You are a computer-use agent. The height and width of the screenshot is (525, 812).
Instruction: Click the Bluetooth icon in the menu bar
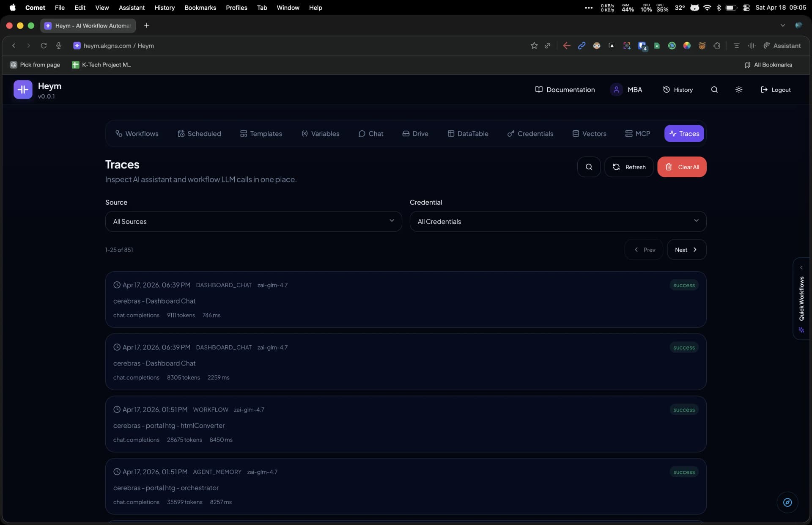pos(719,8)
